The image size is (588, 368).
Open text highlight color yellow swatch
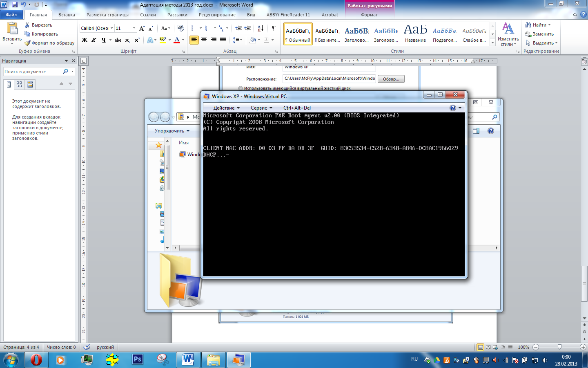(163, 40)
